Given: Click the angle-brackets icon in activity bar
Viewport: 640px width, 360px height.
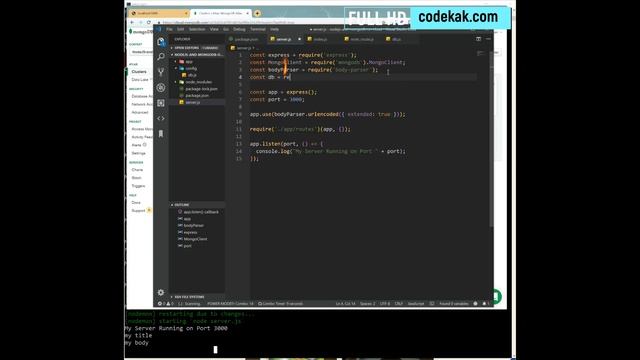Looking at the screenshot, I should [x=161, y=118].
